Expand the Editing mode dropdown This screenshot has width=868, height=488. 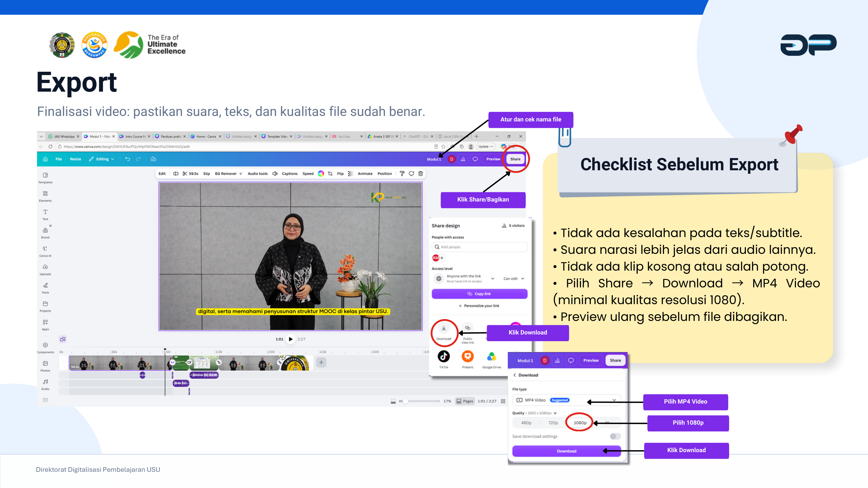point(102,159)
